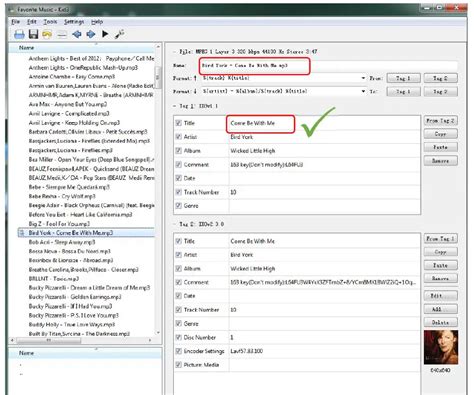The width and height of the screenshot is (474, 395).
Task: Go to previous file with left arrow
Action: (77, 34)
